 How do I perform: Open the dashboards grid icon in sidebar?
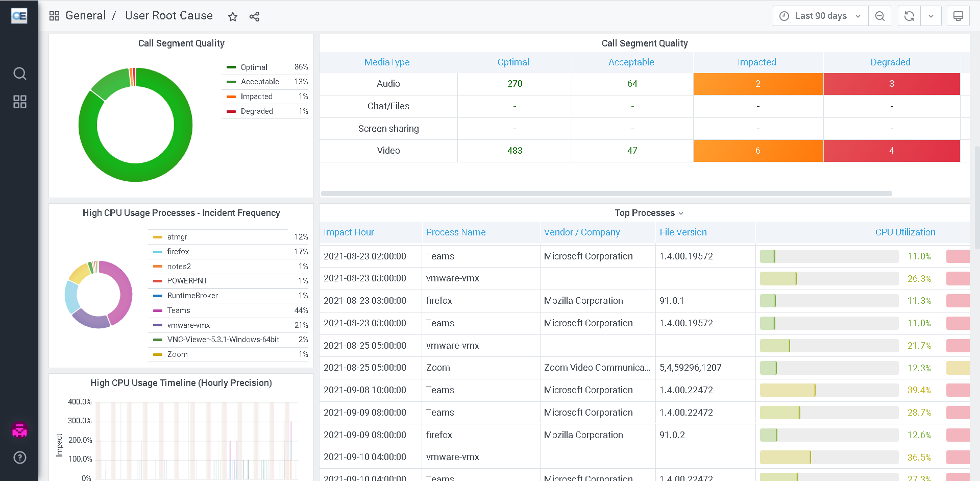[19, 102]
